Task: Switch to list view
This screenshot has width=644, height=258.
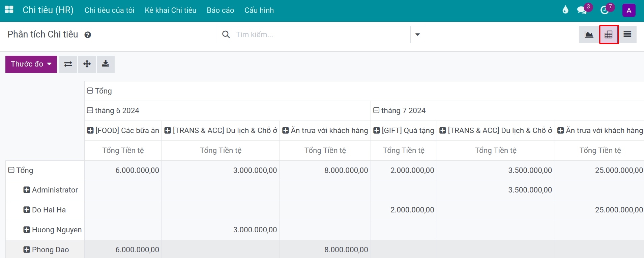Action: 627,34
